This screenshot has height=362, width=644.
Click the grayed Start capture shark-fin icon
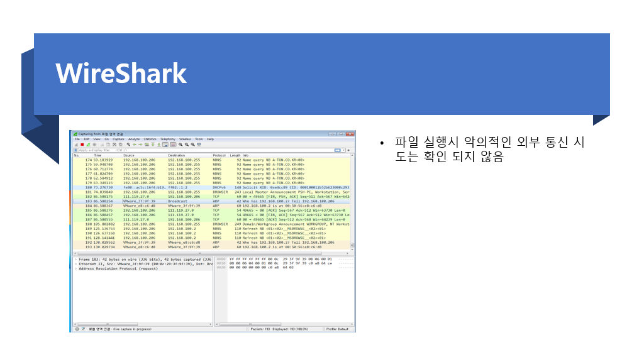pos(76,145)
